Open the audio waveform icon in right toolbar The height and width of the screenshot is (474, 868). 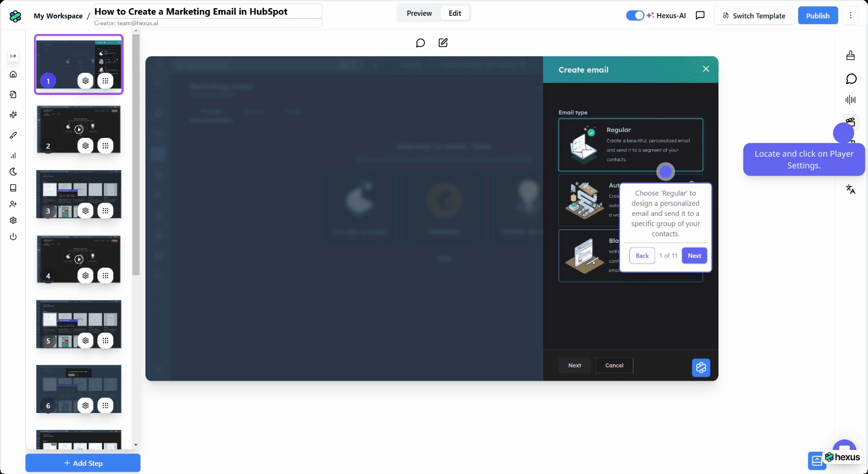(850, 100)
